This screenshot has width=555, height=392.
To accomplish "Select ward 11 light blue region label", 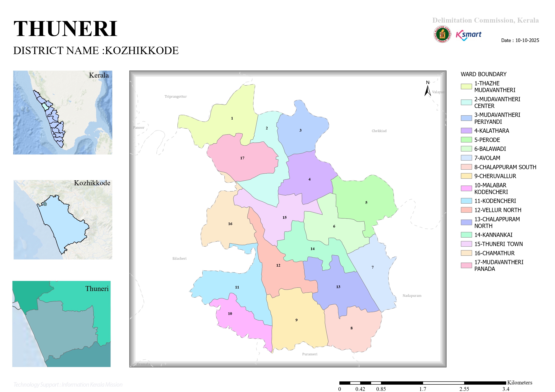I will pos(237,287).
